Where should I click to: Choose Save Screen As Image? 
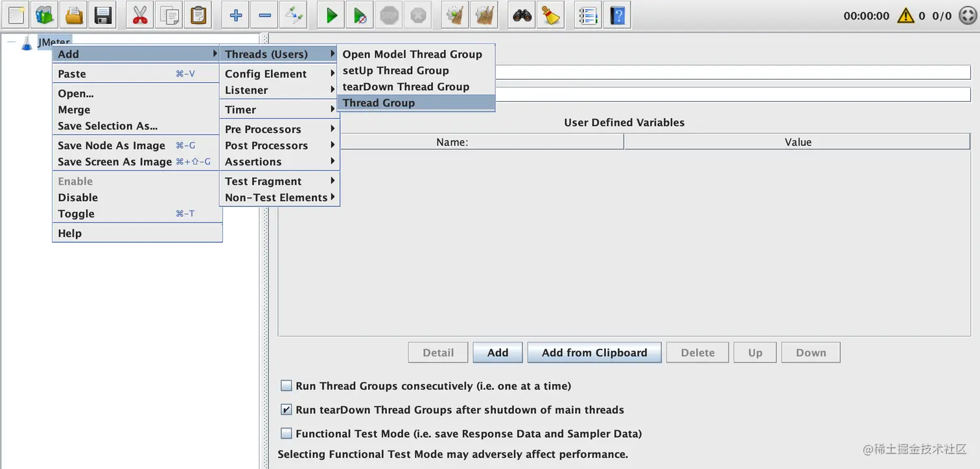136,162
